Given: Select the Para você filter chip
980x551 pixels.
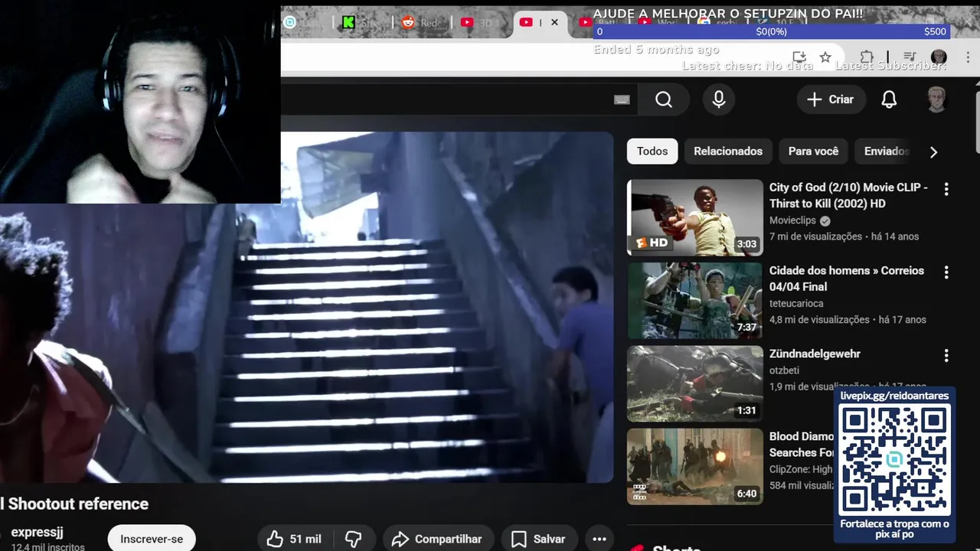Looking at the screenshot, I should tap(813, 151).
